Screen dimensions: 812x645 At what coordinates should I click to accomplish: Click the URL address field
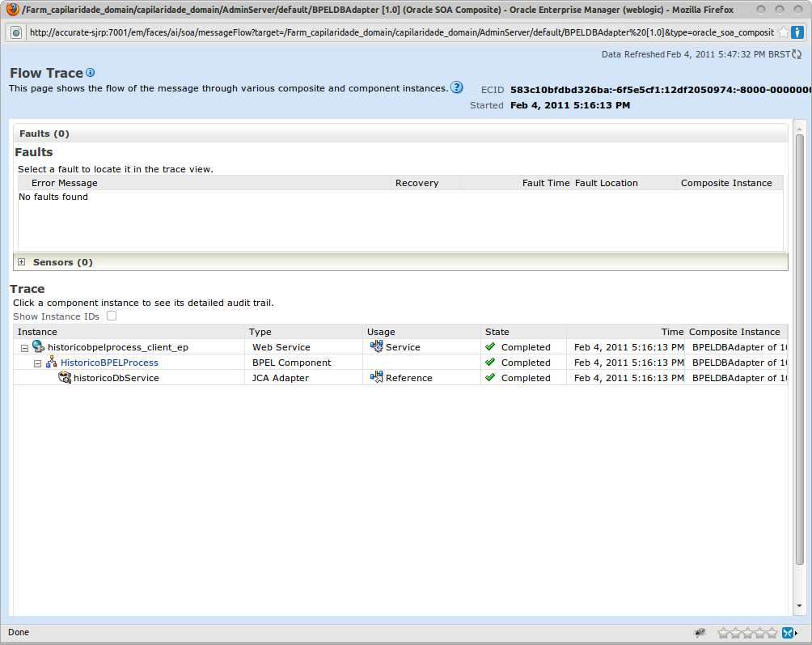tap(401, 32)
